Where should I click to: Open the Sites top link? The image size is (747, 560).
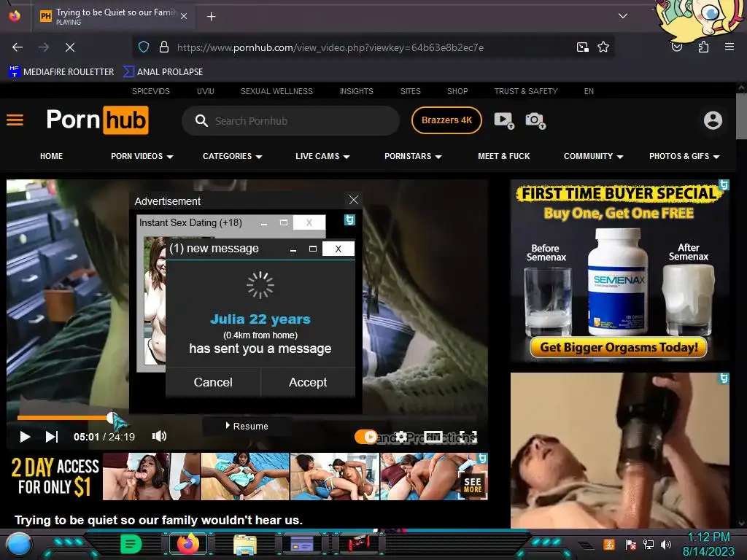click(410, 91)
